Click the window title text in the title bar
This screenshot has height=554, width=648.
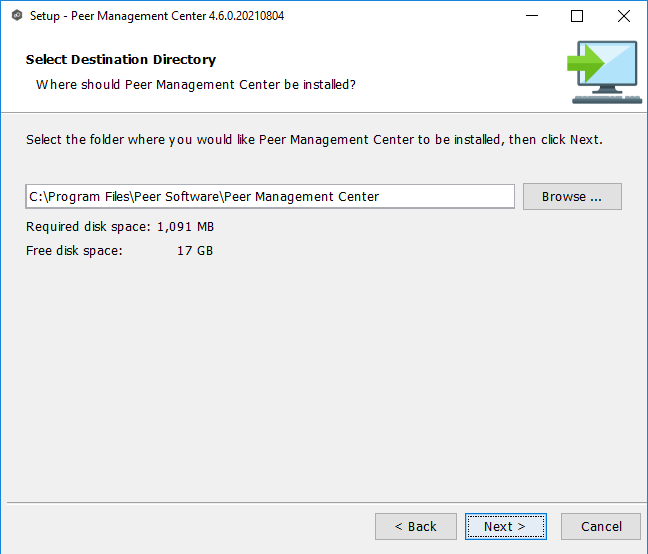(157, 16)
